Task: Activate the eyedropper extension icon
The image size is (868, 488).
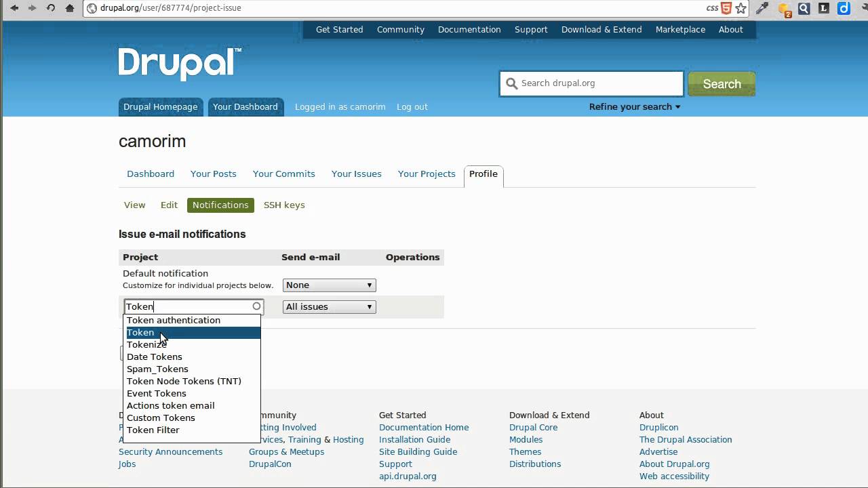Action: (x=762, y=8)
